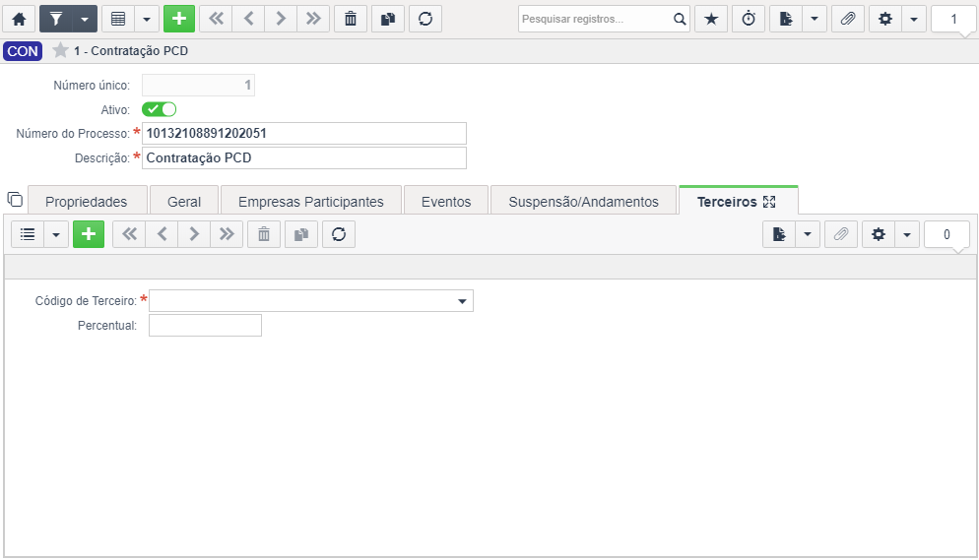Duplicate the Terceiros entry

coord(301,234)
